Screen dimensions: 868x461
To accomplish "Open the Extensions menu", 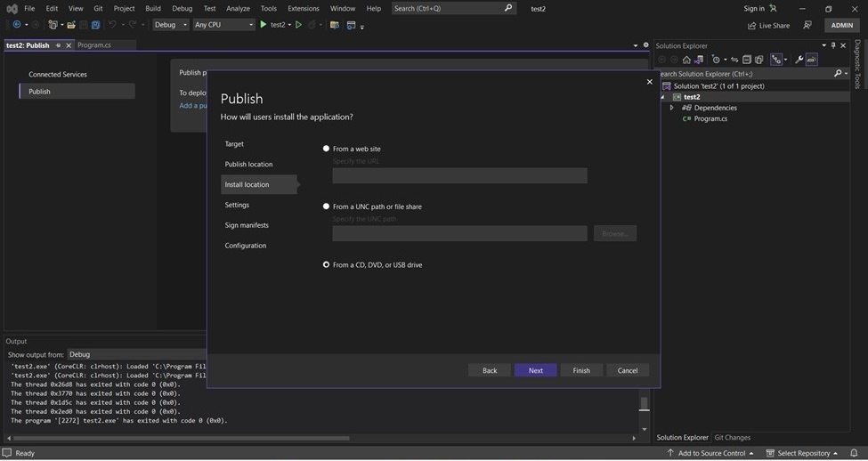I will coord(304,8).
